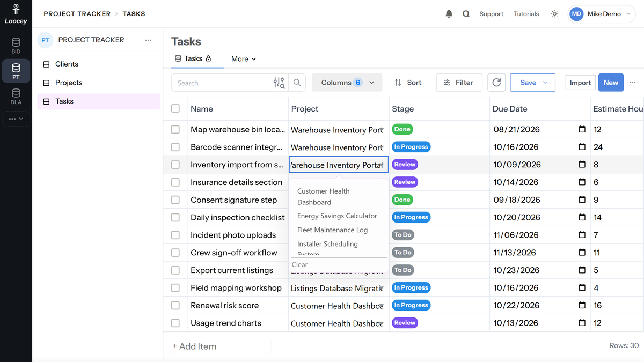Click the Project Tracker breadcrumb
Image resolution: width=644 pixels, height=362 pixels.
click(x=77, y=14)
